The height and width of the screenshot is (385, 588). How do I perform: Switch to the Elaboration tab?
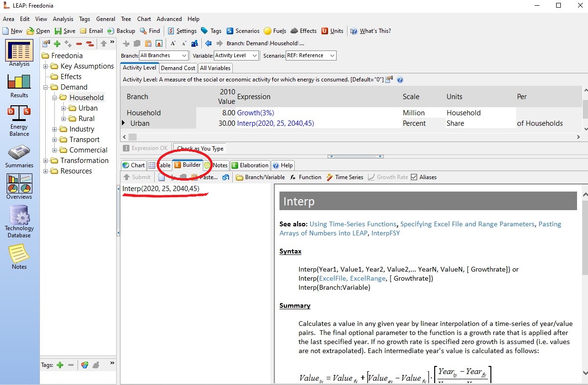click(x=250, y=165)
